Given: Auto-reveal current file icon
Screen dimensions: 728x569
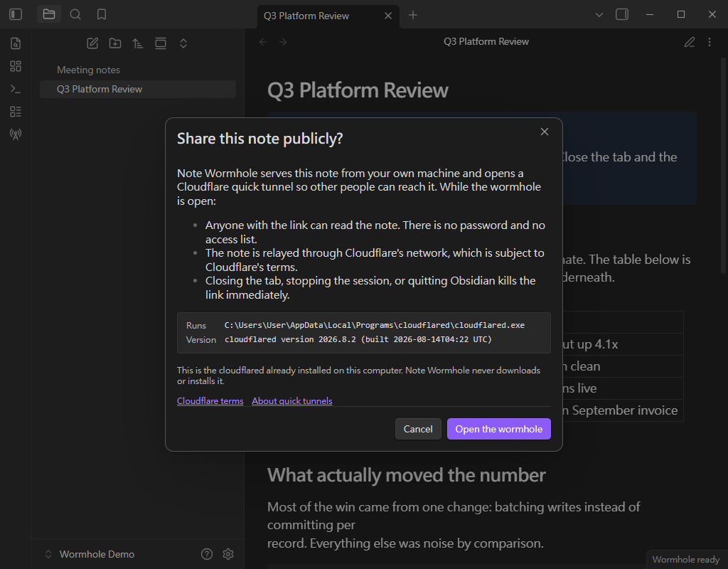Looking at the screenshot, I should coord(161,43).
